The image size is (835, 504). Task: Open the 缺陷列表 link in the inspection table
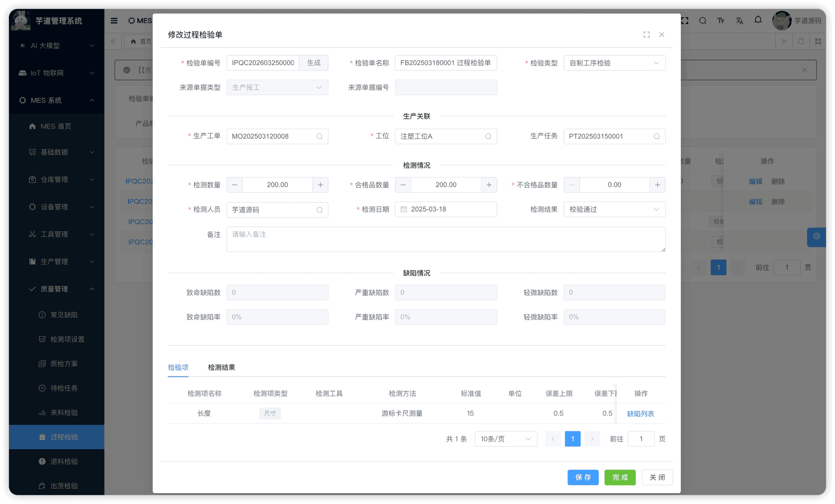[641, 414]
